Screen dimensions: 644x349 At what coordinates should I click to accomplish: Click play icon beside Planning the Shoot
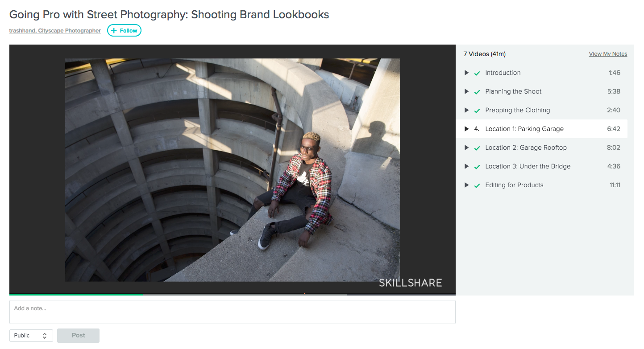point(466,91)
